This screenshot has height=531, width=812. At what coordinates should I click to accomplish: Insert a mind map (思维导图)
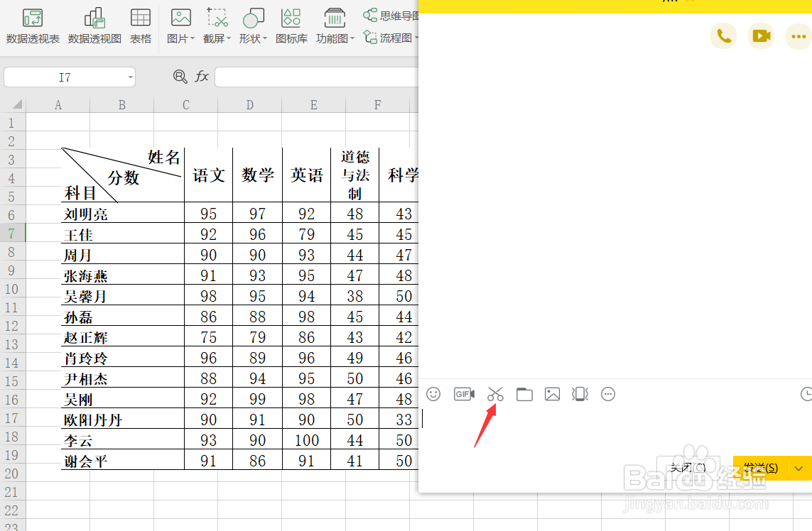point(391,16)
